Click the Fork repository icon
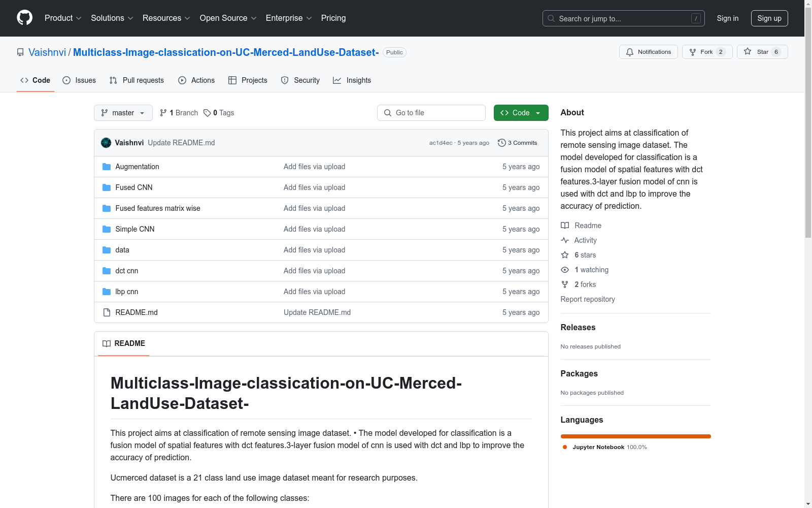Viewport: 812px width, 508px height. [693, 52]
